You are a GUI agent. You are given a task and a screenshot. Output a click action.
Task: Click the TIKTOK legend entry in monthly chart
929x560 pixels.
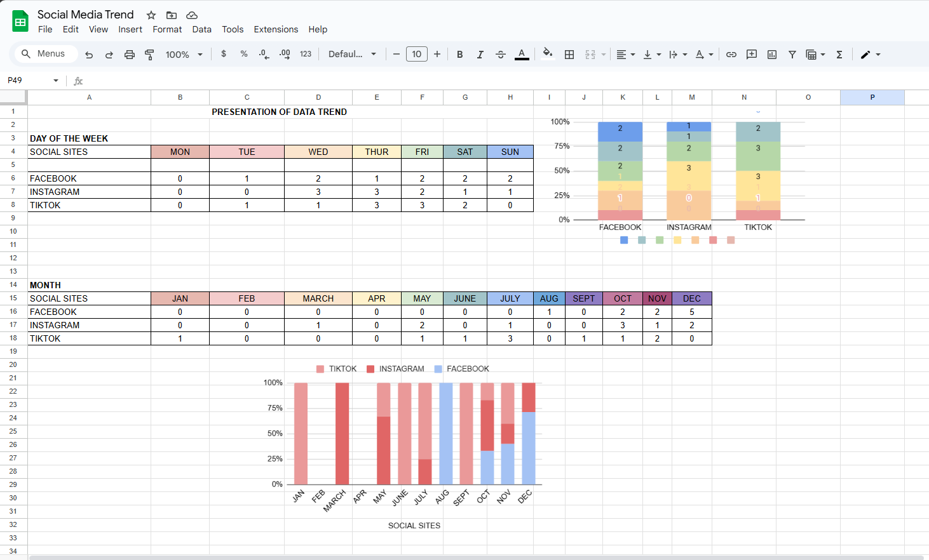[337, 369]
